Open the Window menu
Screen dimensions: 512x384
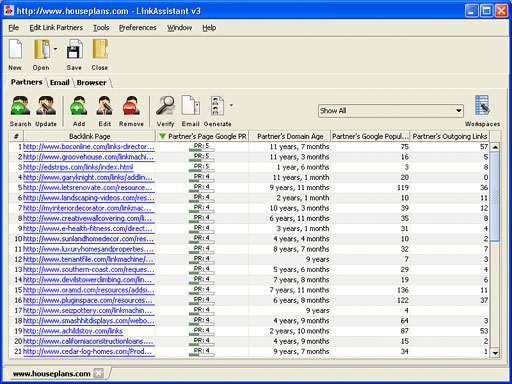(x=179, y=28)
